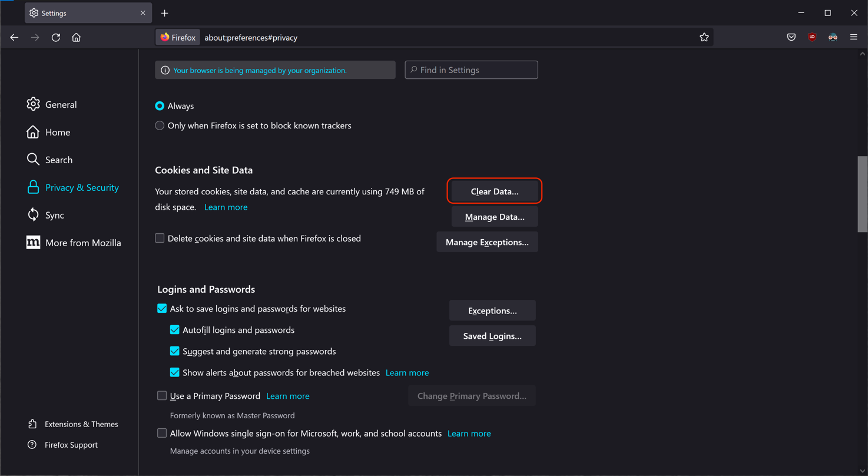Open the Save to Pocket icon
This screenshot has height=476, width=868.
[x=791, y=37]
